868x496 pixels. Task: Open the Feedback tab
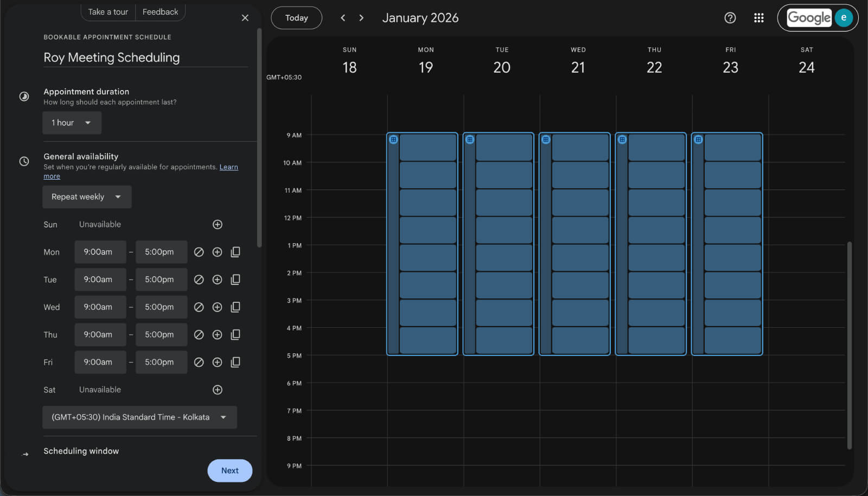(160, 12)
